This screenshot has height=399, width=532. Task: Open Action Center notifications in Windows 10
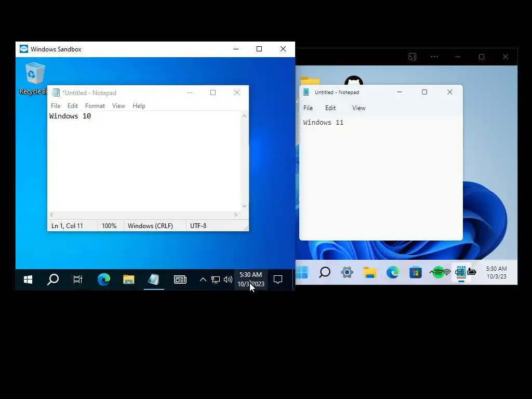tap(278, 280)
